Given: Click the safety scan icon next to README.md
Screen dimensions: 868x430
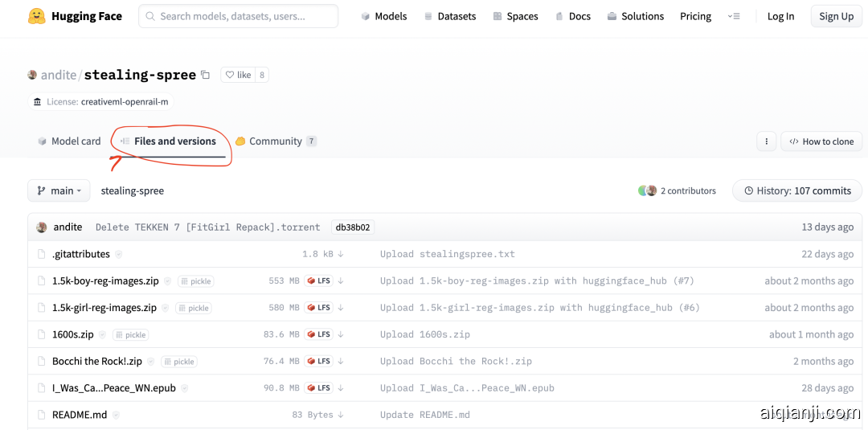Looking at the screenshot, I should 116,415.
